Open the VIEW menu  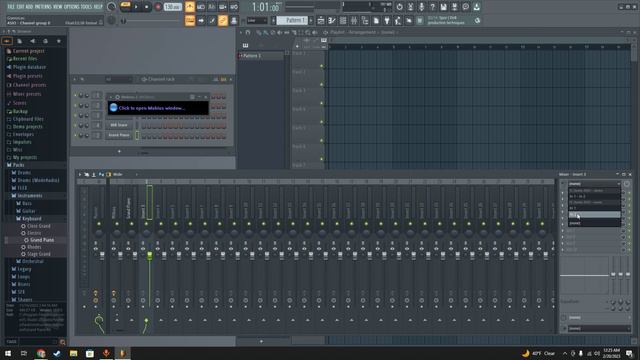[x=58, y=7]
